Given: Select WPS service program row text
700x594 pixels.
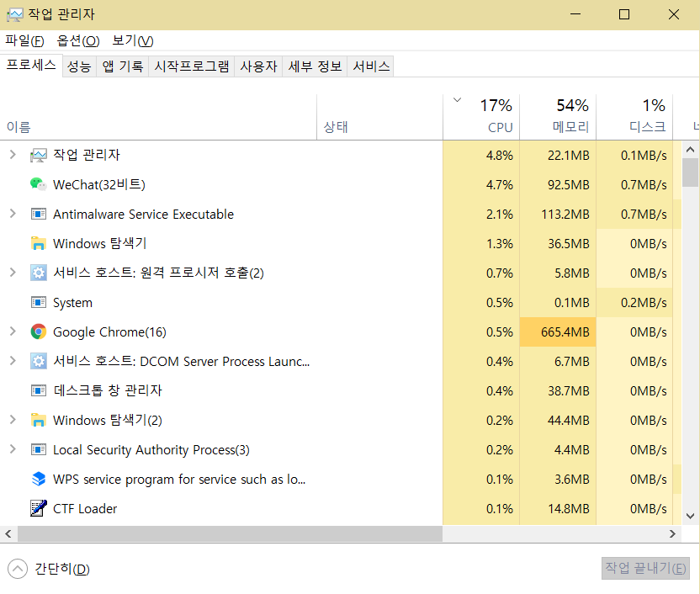Looking at the screenshot, I should 179,480.
